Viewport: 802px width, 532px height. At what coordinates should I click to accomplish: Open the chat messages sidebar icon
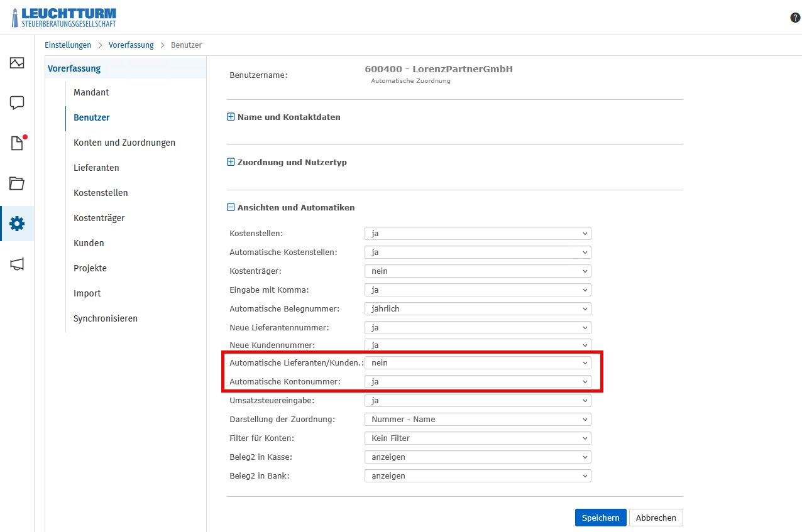coord(17,103)
